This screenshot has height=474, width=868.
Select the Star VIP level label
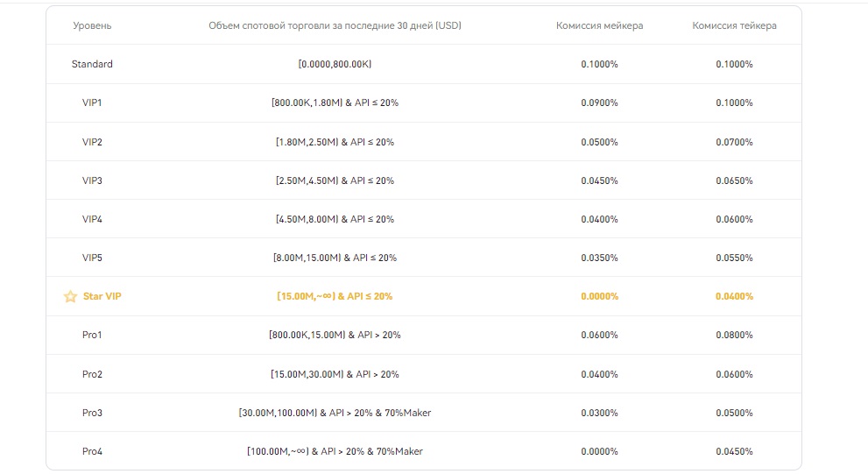[x=102, y=297]
